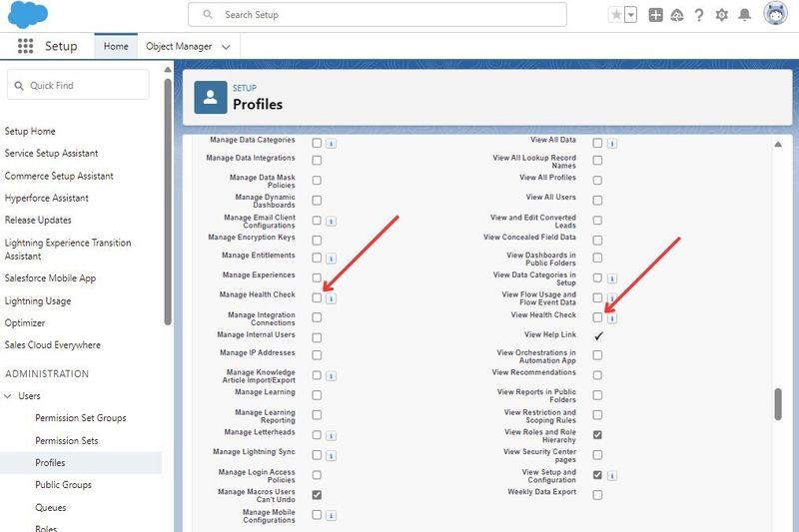The image size is (799, 532).
Task: Check the View All Users checkbox
Action: [597, 200]
